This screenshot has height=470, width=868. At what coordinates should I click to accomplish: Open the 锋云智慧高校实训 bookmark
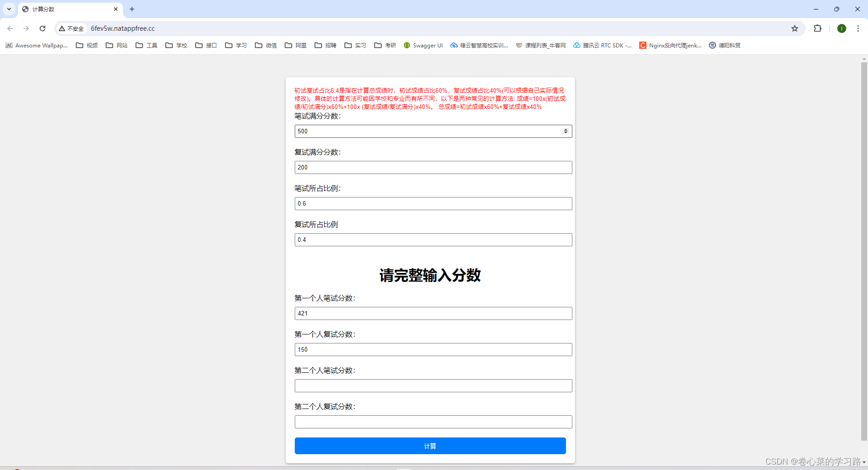[479, 45]
